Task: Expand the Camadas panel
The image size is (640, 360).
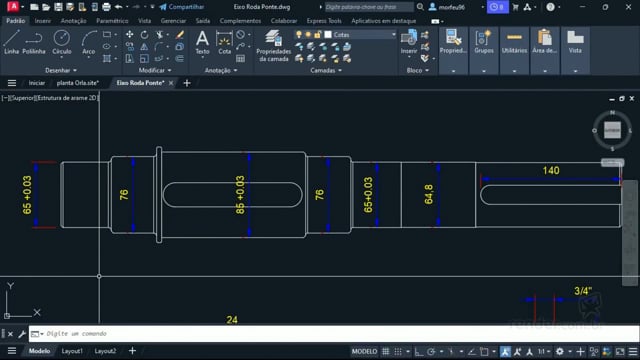Action: [x=326, y=70]
